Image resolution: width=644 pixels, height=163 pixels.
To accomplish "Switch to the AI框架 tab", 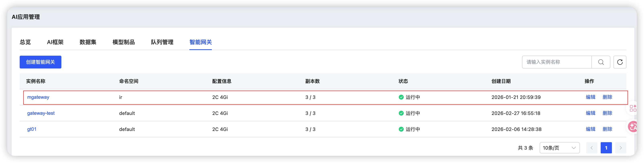I will pyautogui.click(x=55, y=42).
